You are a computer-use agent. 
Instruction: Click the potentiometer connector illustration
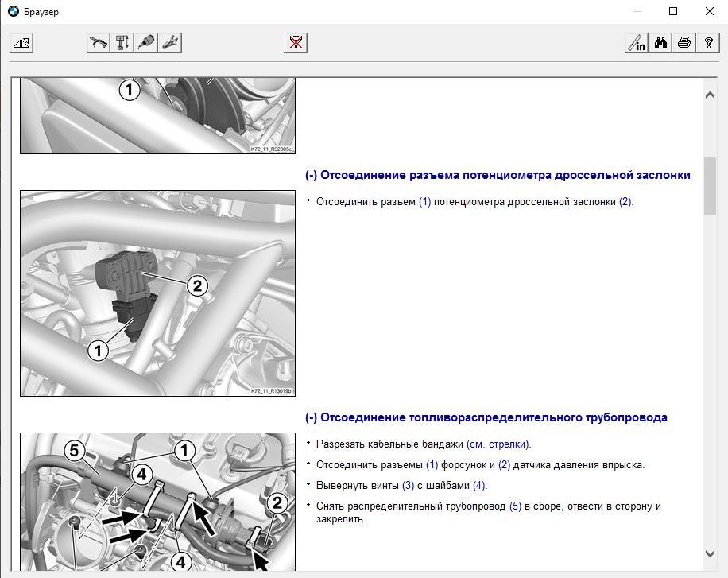click(x=157, y=293)
